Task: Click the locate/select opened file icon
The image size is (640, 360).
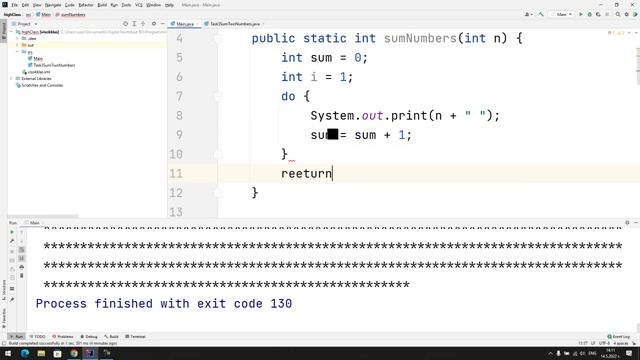Action: (125, 24)
